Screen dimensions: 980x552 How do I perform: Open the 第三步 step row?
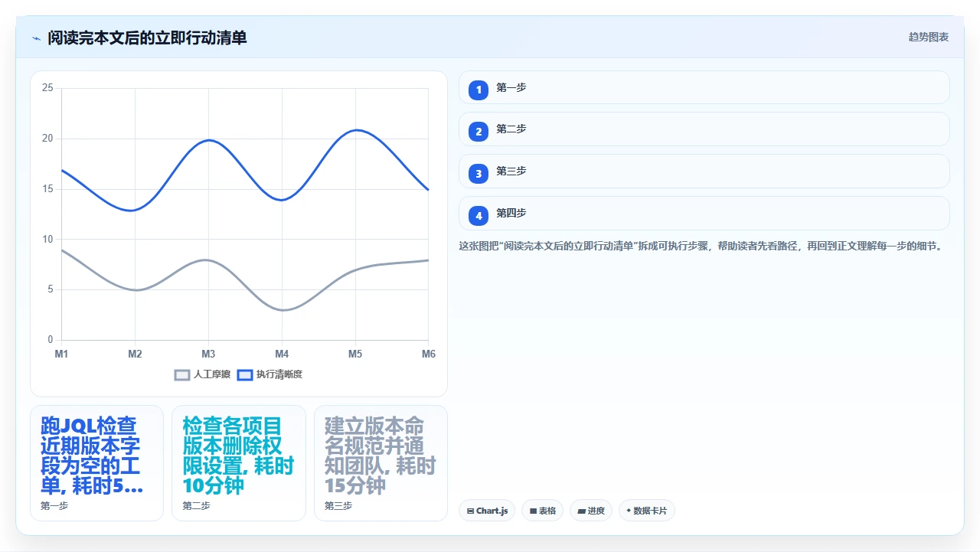click(704, 171)
